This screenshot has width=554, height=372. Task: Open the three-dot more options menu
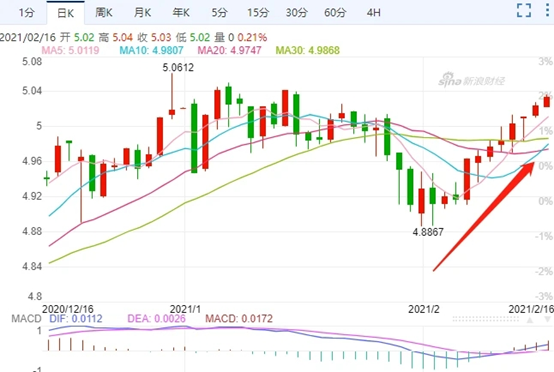547,10
